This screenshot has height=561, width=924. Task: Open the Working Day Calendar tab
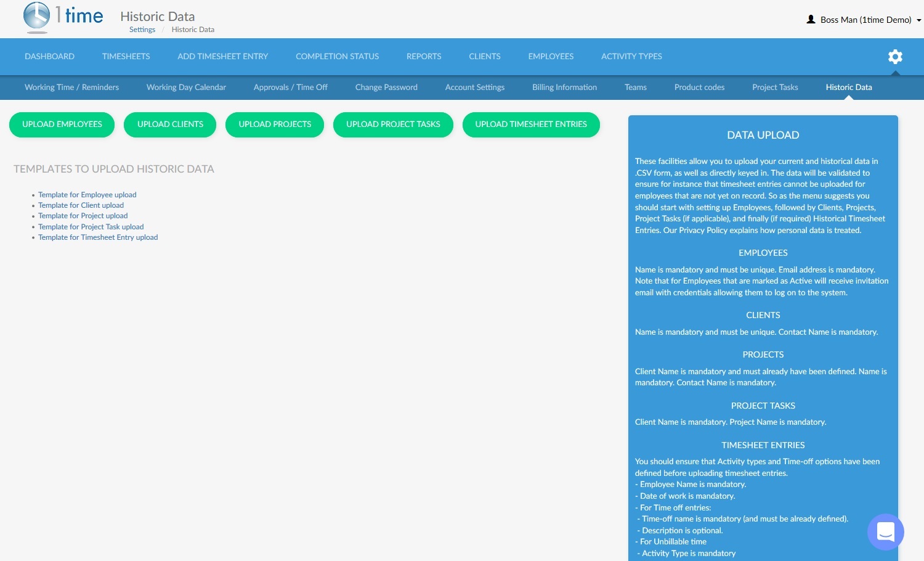pos(186,88)
